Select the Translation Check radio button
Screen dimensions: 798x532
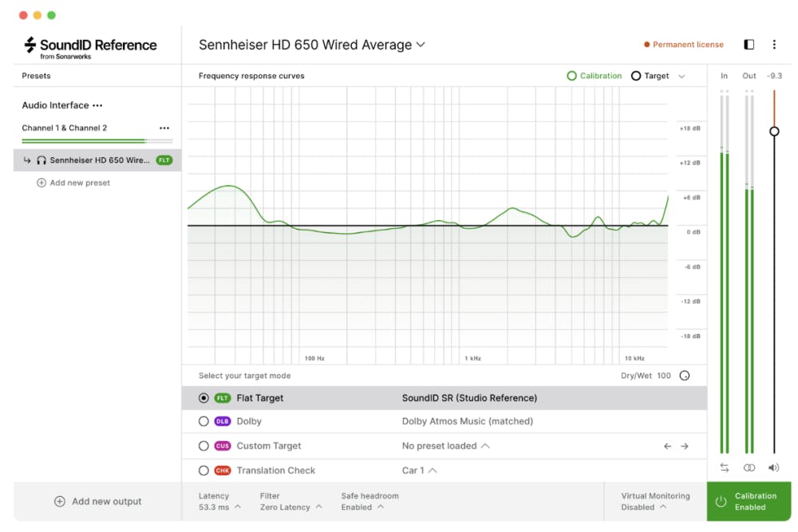[203, 471]
